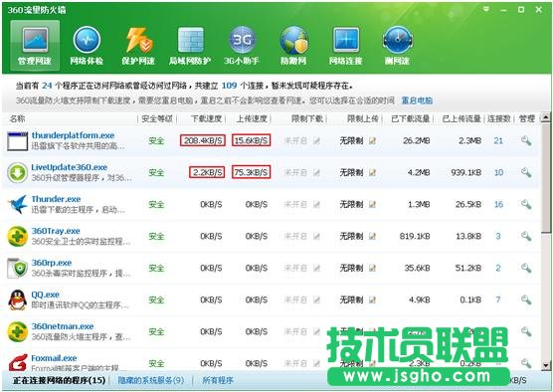This screenshot has width=553, height=392.
Task: Edit download limit icon for LiveUpdate360.exe
Action: click(316, 172)
